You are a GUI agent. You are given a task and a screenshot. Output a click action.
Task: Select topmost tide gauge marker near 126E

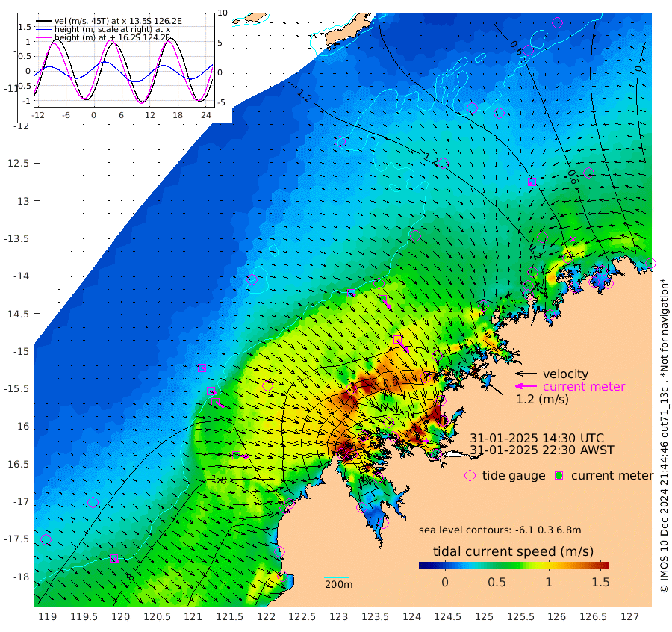coord(557,22)
